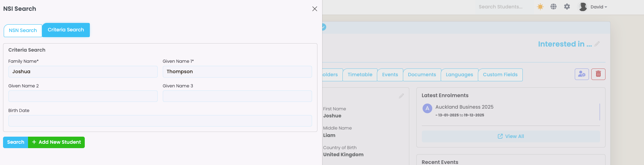Run the criteria Search button
Screen dimensions: 644x165
(16, 142)
